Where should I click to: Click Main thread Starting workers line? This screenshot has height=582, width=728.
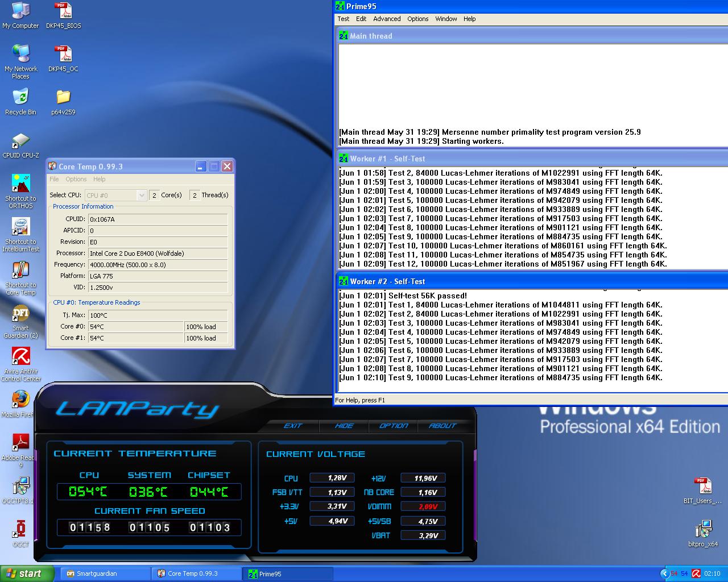pyautogui.click(x=421, y=141)
